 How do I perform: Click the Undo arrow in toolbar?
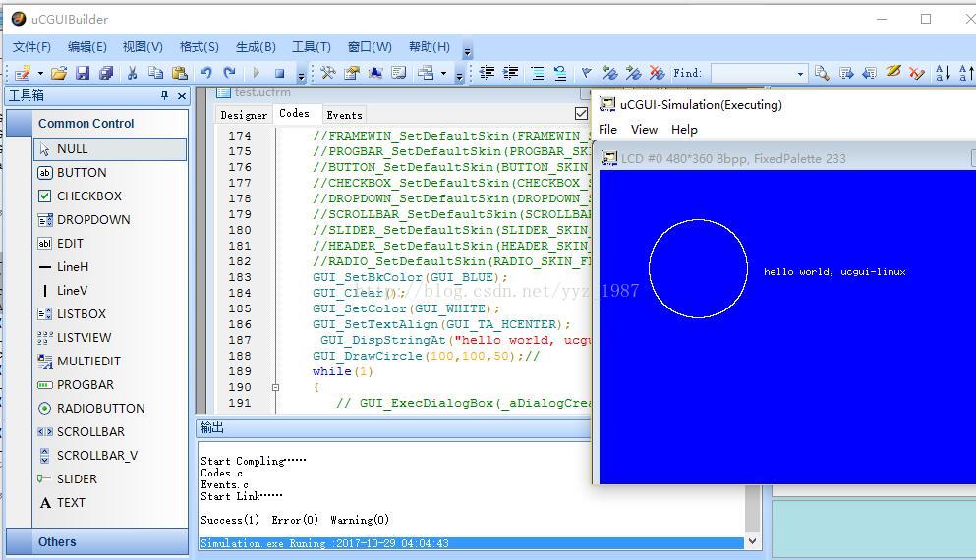click(x=205, y=73)
